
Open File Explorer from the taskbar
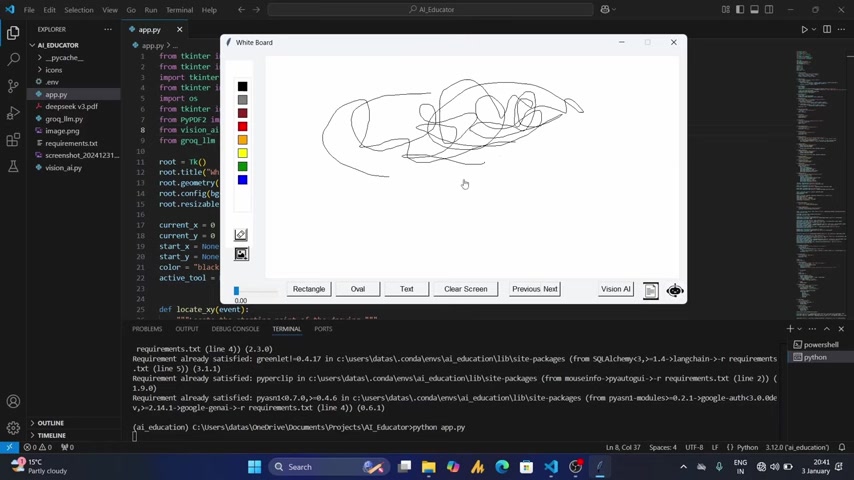[429, 467]
